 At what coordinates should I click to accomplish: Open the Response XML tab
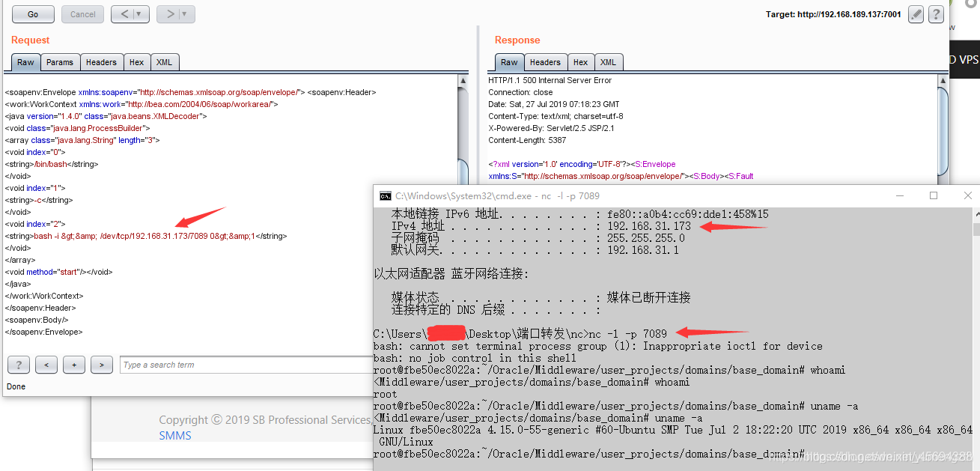[x=608, y=62]
